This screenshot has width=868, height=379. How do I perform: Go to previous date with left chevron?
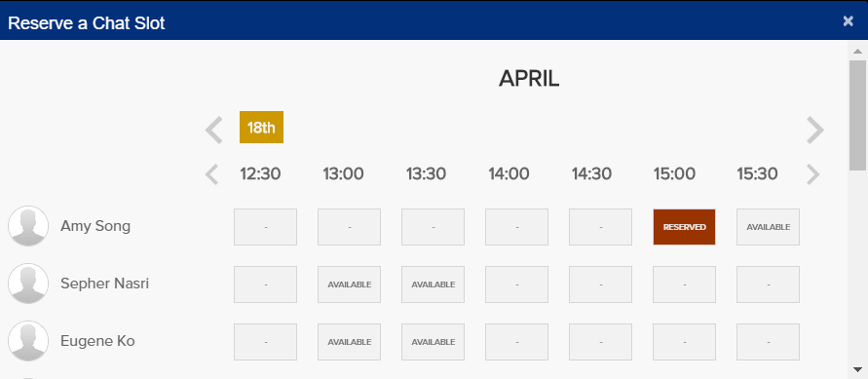213,131
